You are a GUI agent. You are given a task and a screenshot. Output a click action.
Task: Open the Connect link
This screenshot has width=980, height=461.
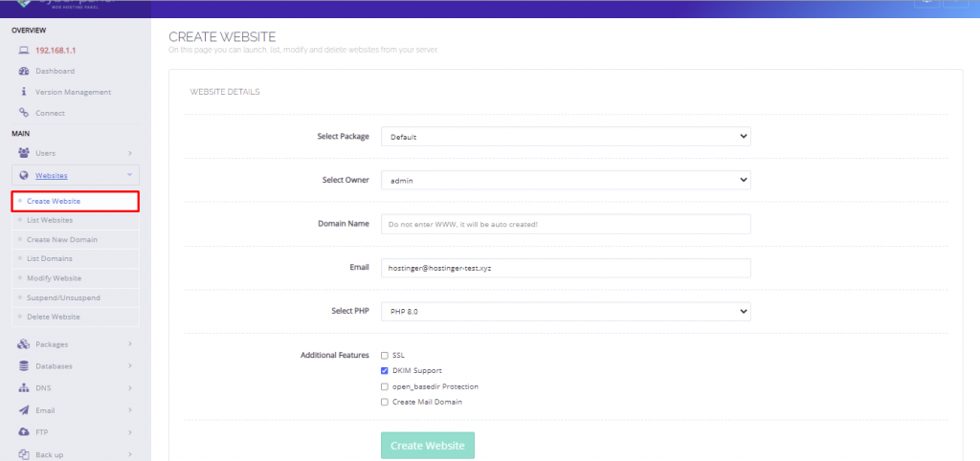(50, 113)
